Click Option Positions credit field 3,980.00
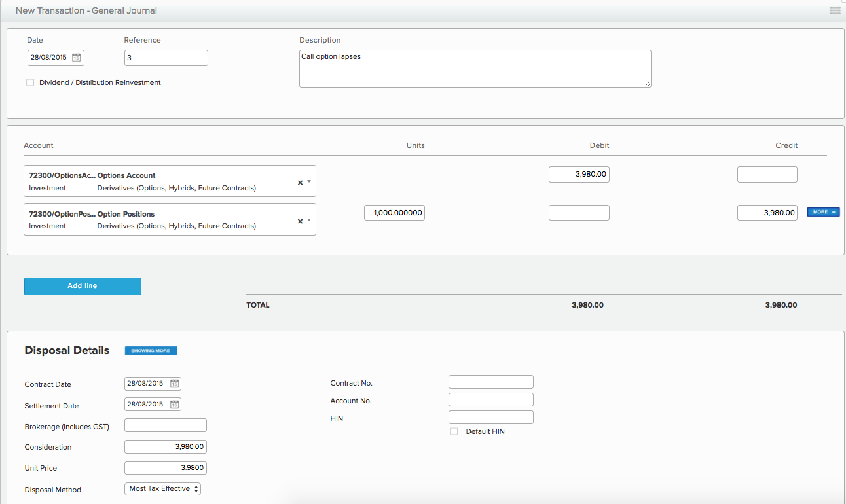Screen dimensions: 846x504 (x=767, y=213)
